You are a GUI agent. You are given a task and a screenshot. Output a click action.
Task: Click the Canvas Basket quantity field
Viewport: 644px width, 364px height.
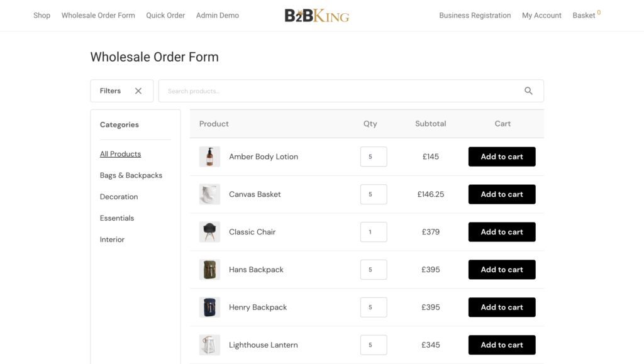(374, 194)
